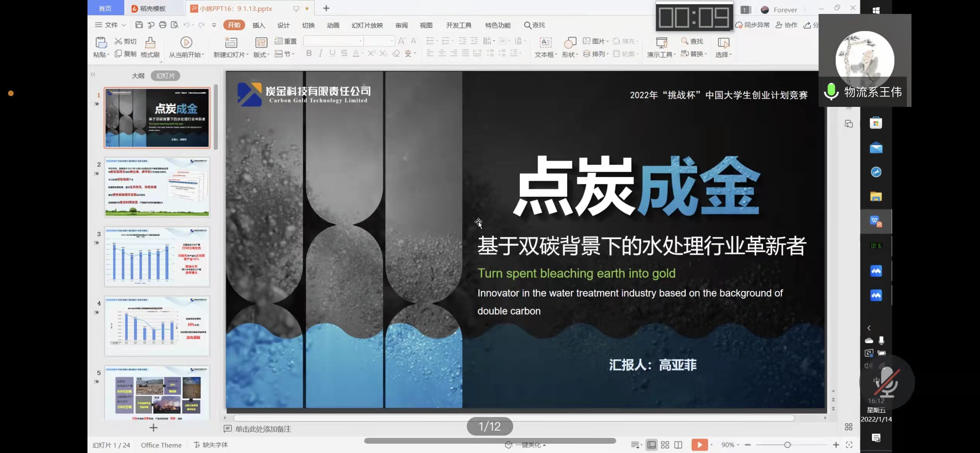Toggle Normal view button in status bar

pos(652,445)
